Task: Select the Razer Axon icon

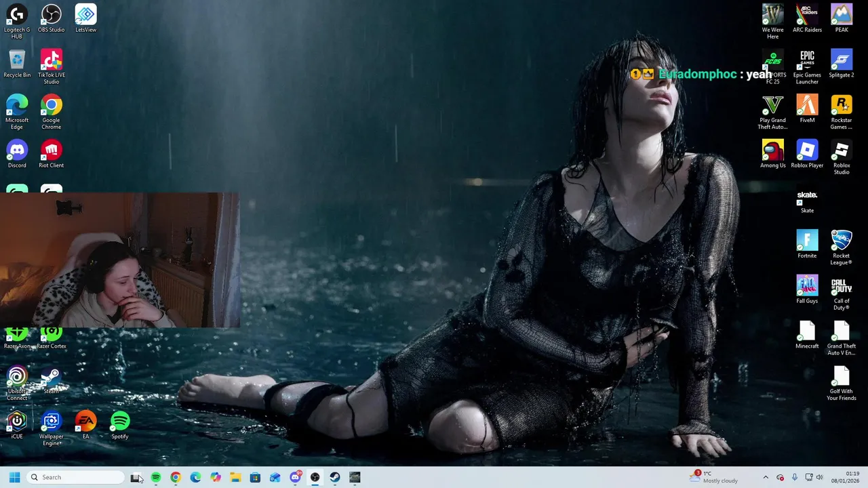Action: (x=17, y=338)
